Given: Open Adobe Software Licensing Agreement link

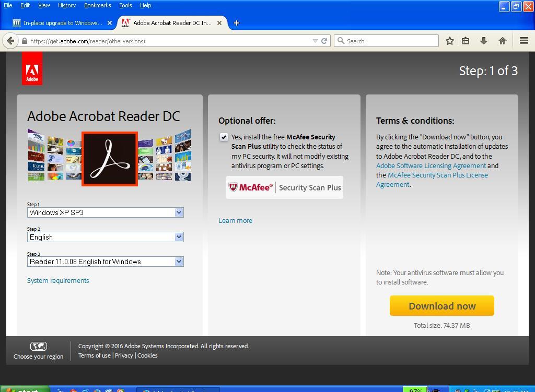Looking at the screenshot, I should [431, 165].
